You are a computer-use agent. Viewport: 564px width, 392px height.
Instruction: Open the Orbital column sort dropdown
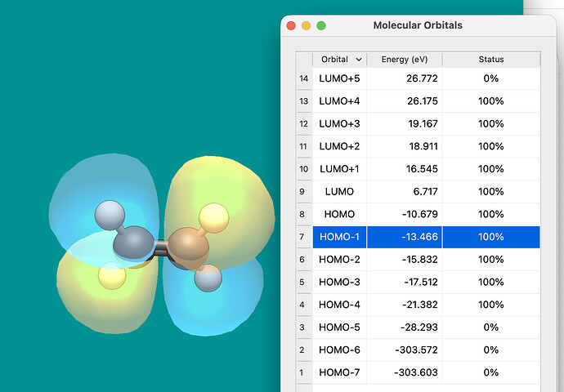coord(358,60)
